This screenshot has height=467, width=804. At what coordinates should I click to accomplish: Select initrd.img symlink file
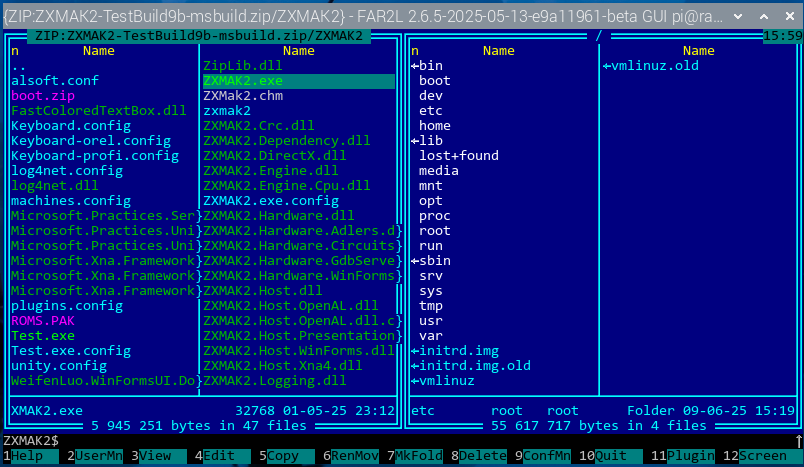click(x=455, y=351)
